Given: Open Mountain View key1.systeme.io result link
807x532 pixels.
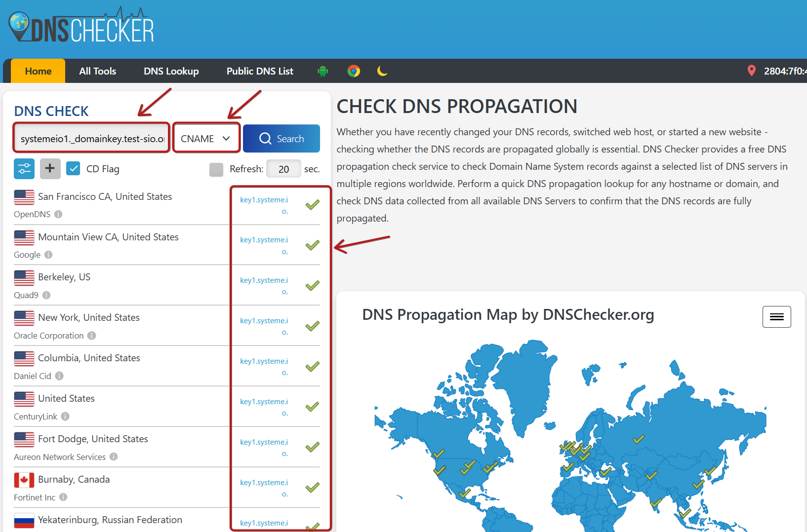Looking at the screenshot, I should tap(264, 246).
